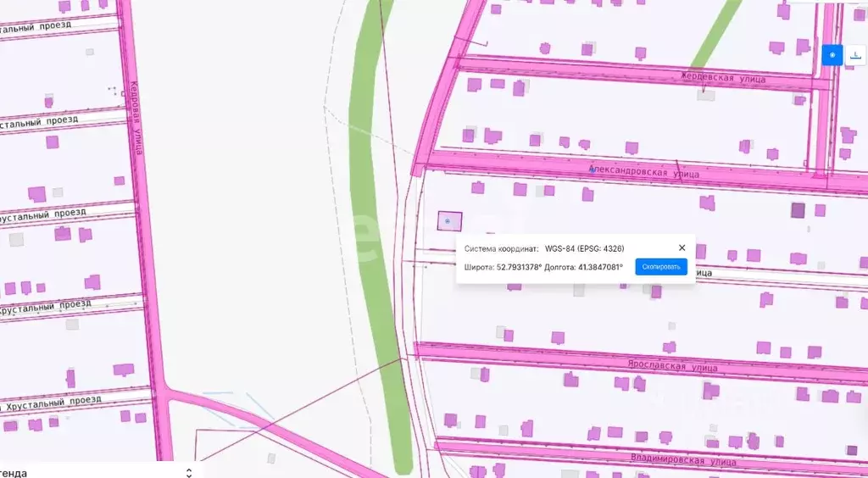Close the coordinates popup
This screenshot has height=478, width=868.
coord(682,247)
